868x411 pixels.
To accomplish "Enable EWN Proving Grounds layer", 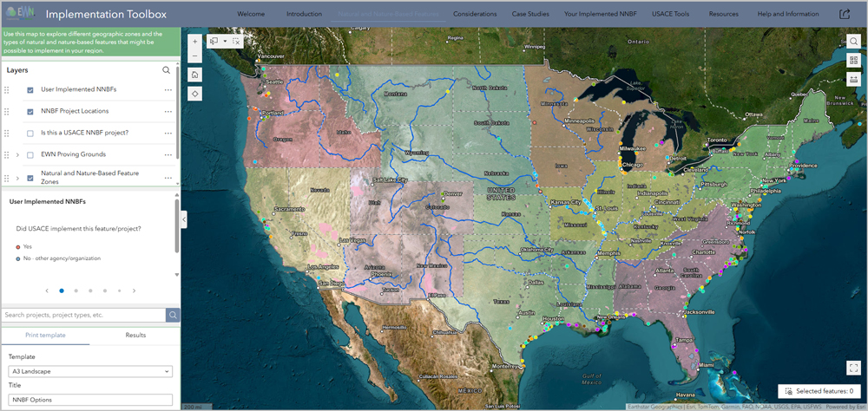I will point(30,154).
